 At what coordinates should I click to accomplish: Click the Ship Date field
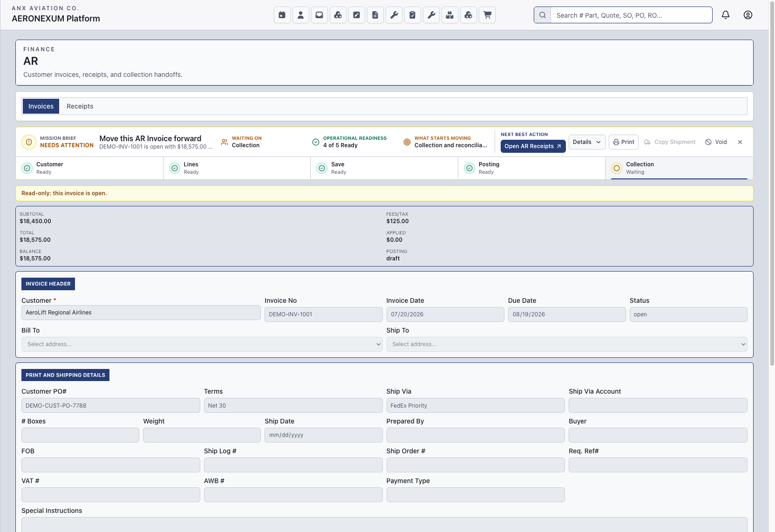click(x=324, y=435)
